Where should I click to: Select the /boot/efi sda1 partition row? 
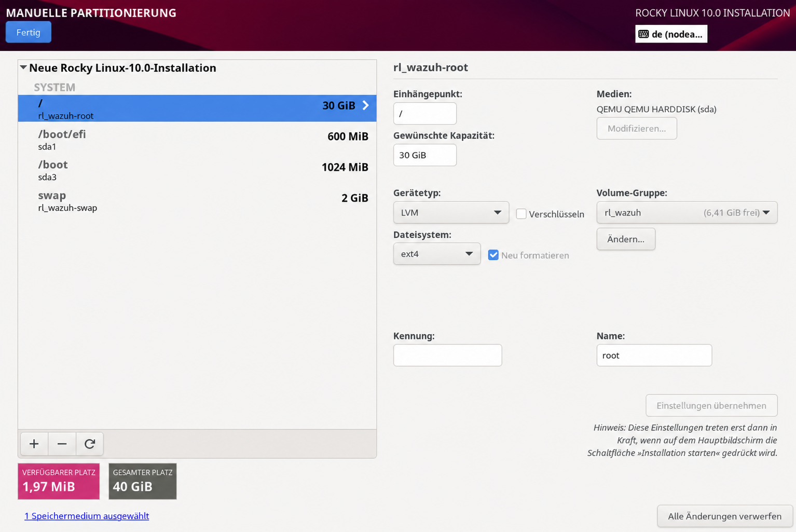[197, 139]
